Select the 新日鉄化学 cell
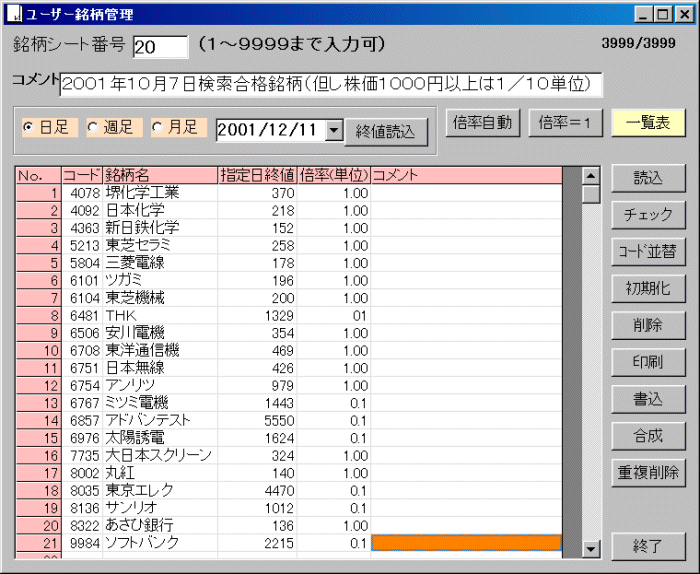This screenshot has width=700, height=574. tap(160, 228)
